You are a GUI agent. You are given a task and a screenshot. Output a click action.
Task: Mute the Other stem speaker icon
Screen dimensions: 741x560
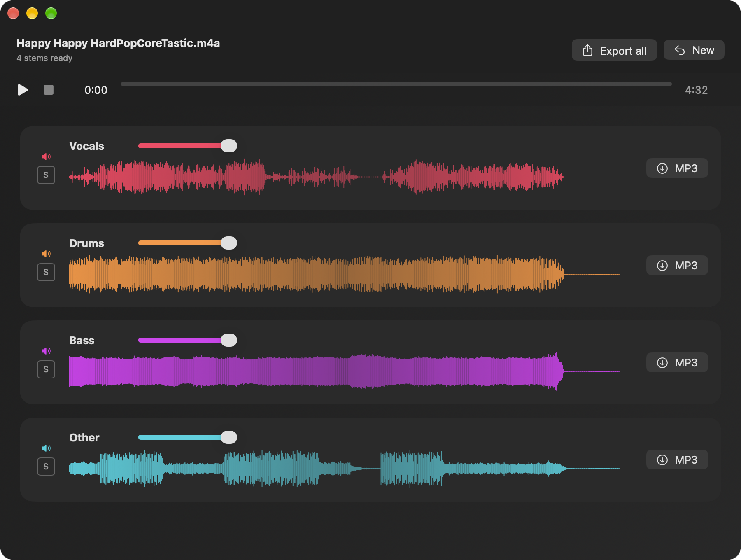pyautogui.click(x=46, y=448)
